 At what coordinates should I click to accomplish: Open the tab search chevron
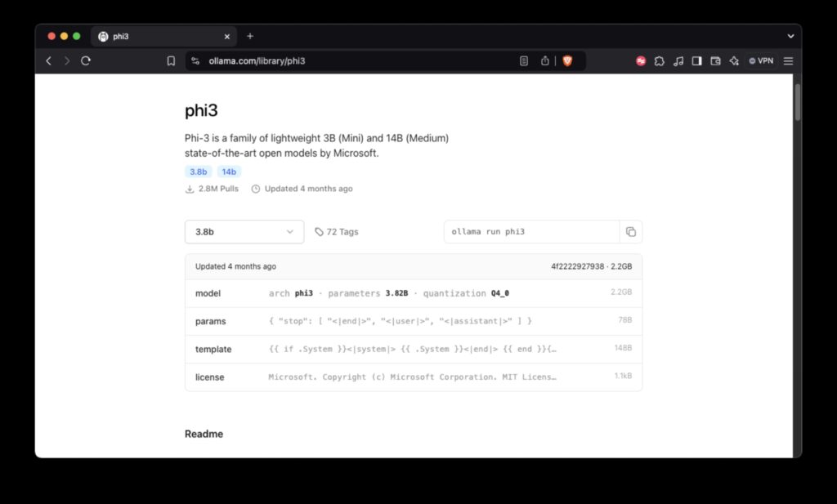(x=790, y=36)
